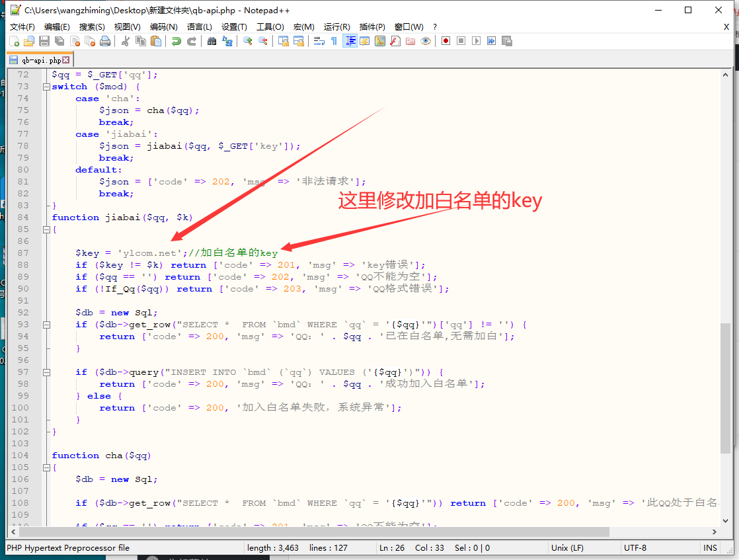Open the 搜索(S) menu
This screenshot has width=739, height=560.
pyautogui.click(x=92, y=27)
